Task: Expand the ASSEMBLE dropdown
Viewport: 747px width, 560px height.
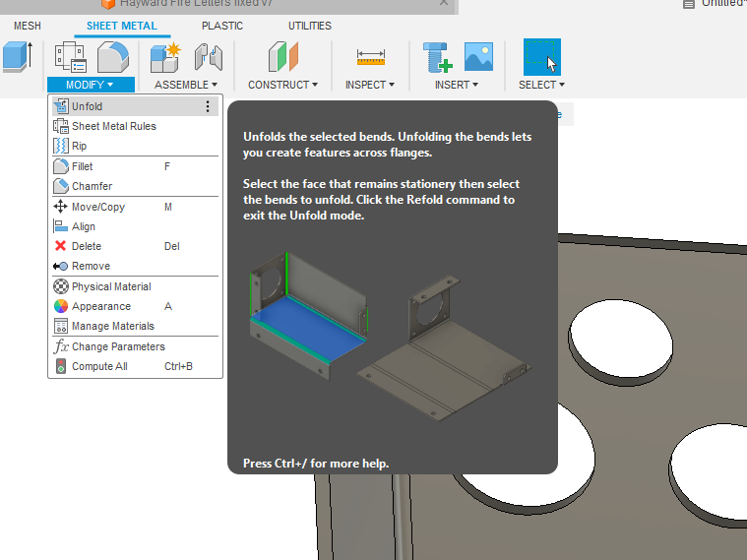Action: [x=186, y=85]
